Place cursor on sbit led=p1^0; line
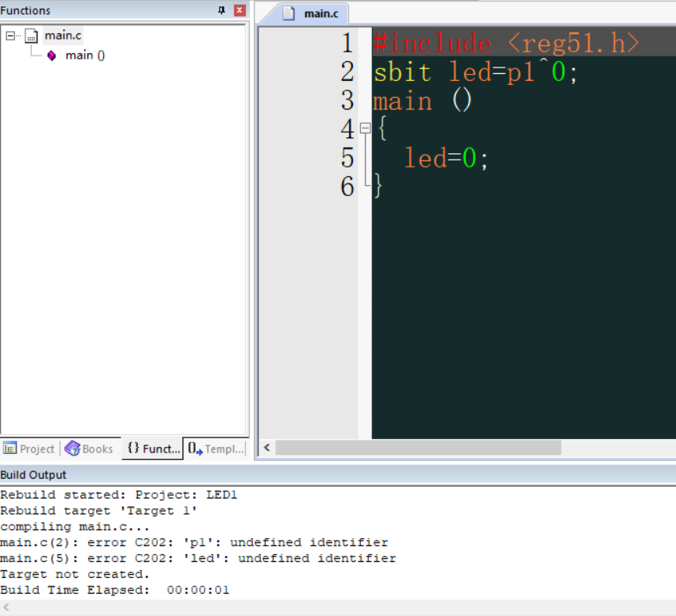Image resolution: width=676 pixels, height=616 pixels. (475, 71)
